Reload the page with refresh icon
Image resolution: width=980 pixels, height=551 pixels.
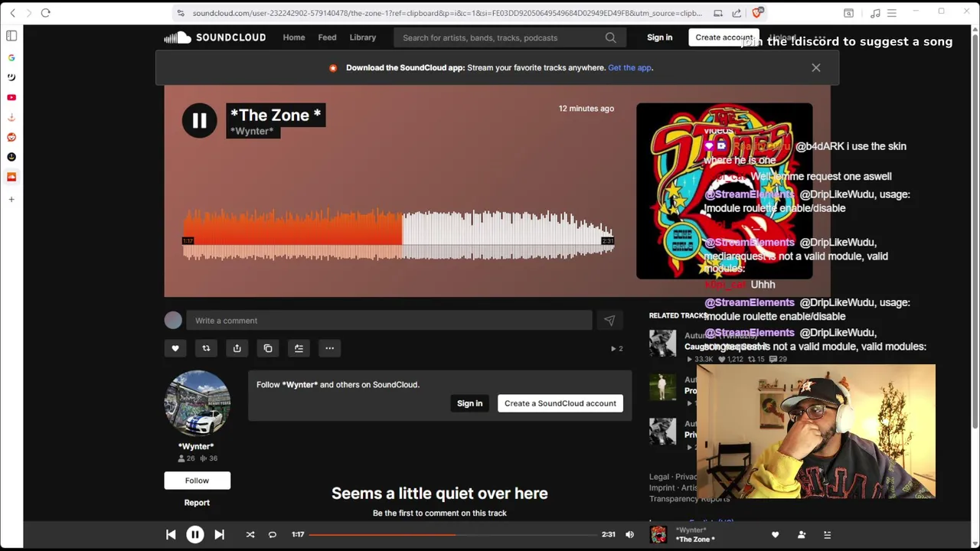click(45, 13)
